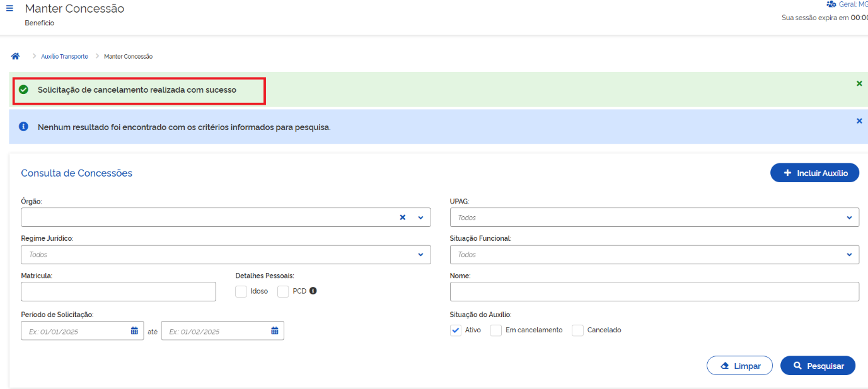Click the Incluir Auxílio button

[814, 173]
